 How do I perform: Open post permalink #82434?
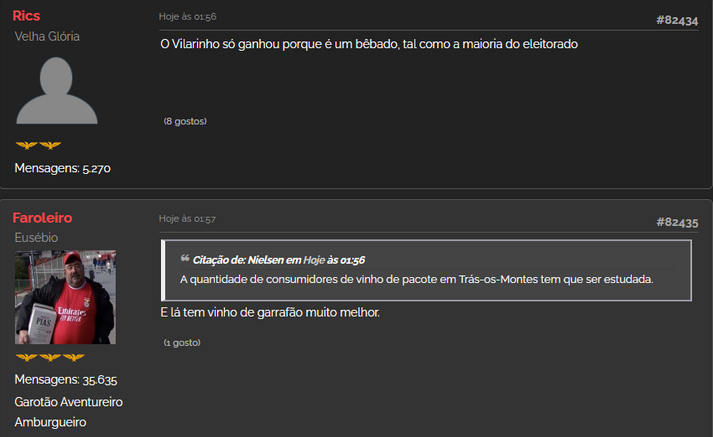677,20
